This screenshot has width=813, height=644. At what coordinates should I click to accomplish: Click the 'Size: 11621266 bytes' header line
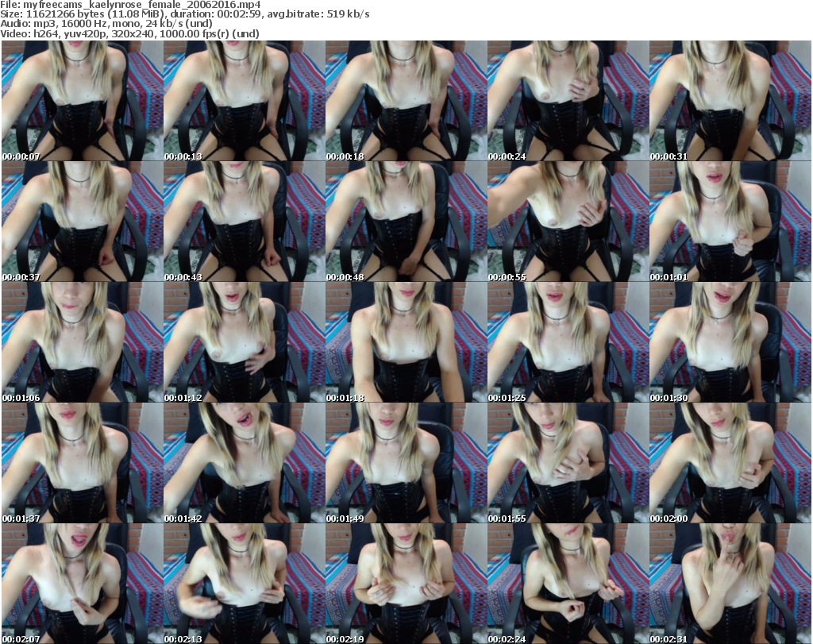[184, 14]
